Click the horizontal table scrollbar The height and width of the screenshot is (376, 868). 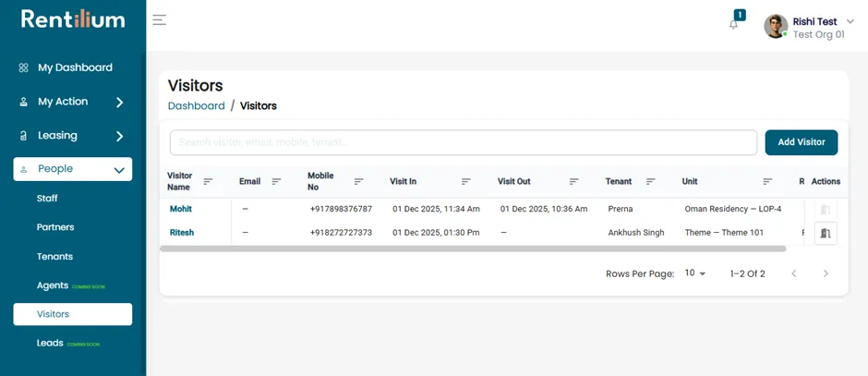point(473,249)
